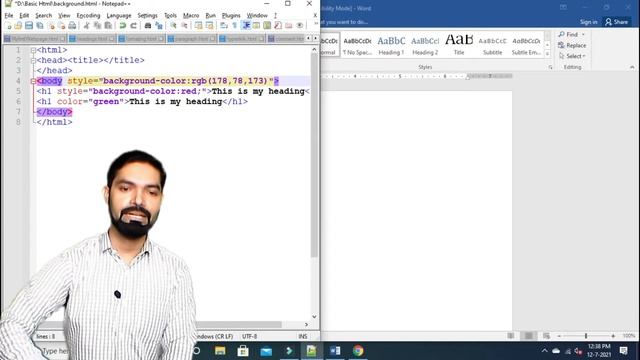The height and width of the screenshot is (360, 640).
Task: Click the Replace icon next to binoculars
Action: tap(159, 26)
